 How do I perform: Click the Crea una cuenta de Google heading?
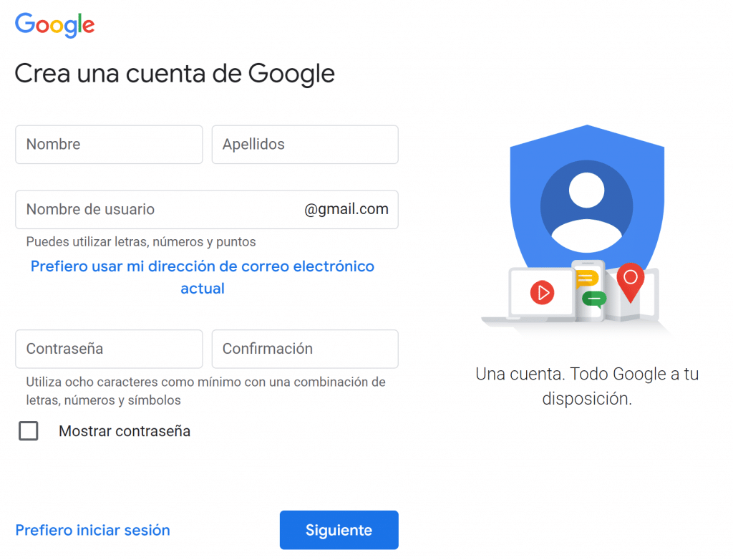[175, 74]
